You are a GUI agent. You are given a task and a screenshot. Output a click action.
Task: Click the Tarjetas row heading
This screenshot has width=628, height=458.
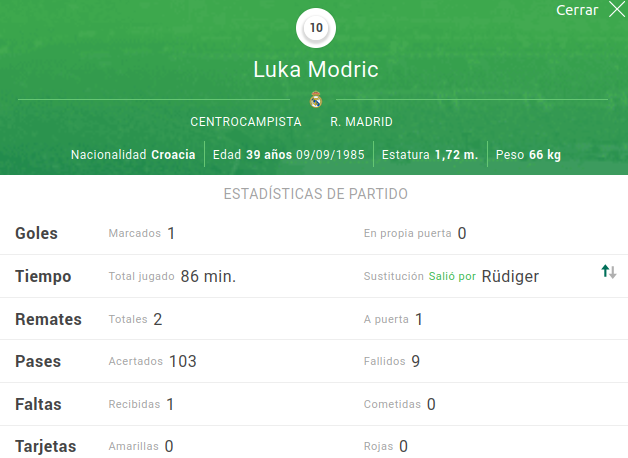tap(46, 446)
